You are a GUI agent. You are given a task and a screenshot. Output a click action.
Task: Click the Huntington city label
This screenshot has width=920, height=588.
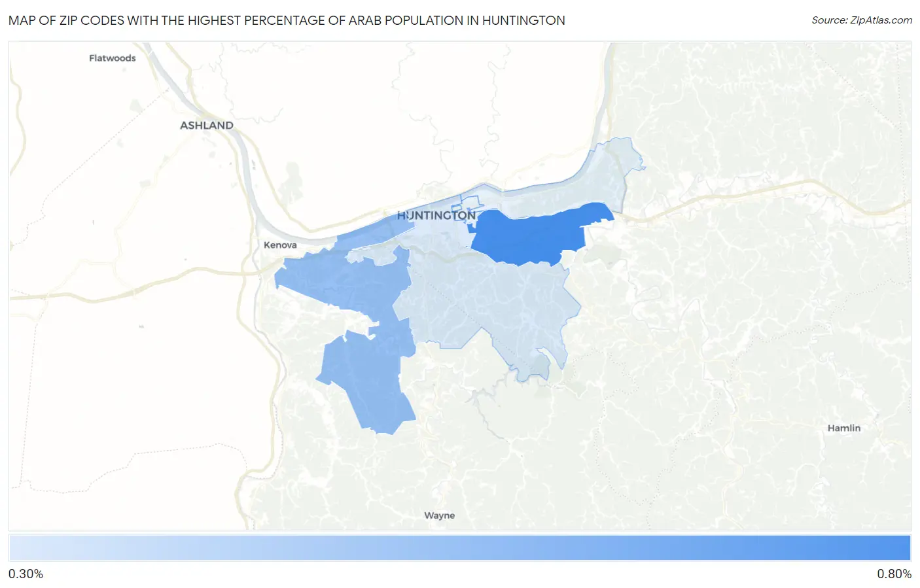[436, 215]
